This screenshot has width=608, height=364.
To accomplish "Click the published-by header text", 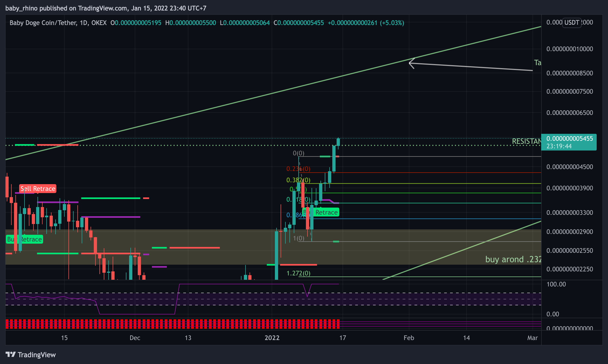I will pos(106,8).
